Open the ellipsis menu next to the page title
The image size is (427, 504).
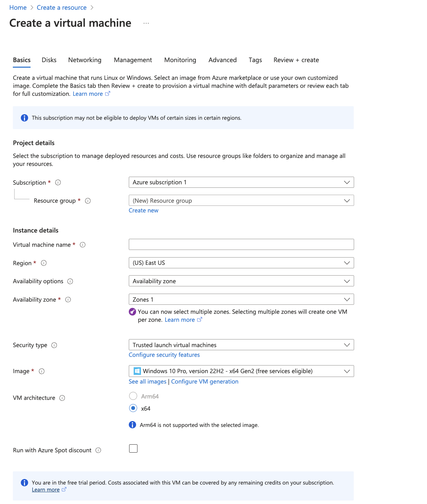coord(146,23)
